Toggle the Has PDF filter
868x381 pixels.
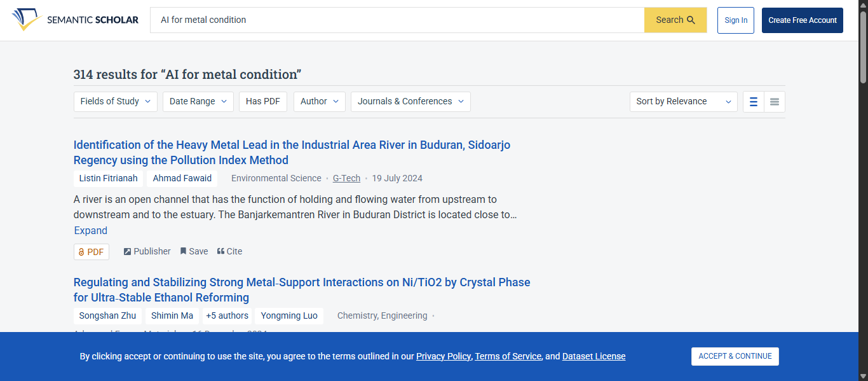tap(263, 102)
